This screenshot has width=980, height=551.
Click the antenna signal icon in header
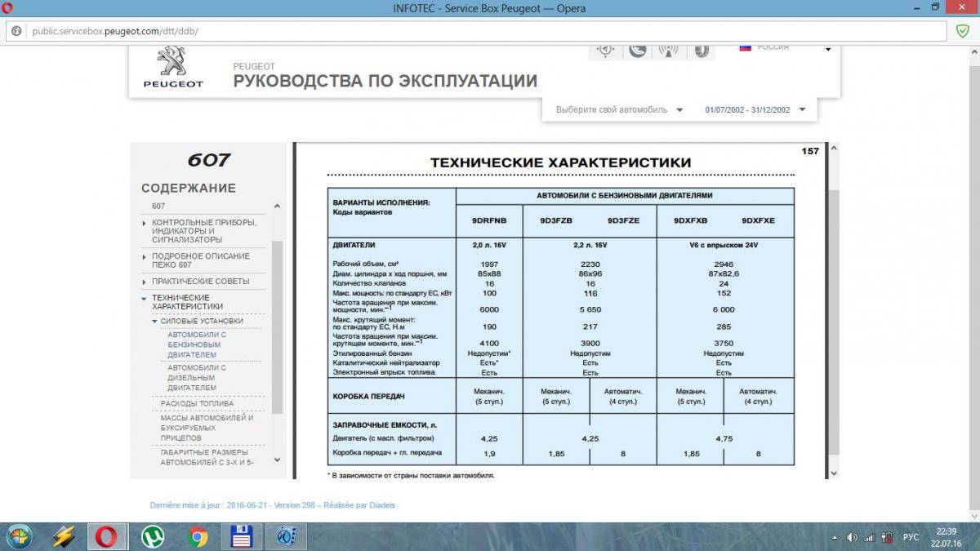pos(668,50)
